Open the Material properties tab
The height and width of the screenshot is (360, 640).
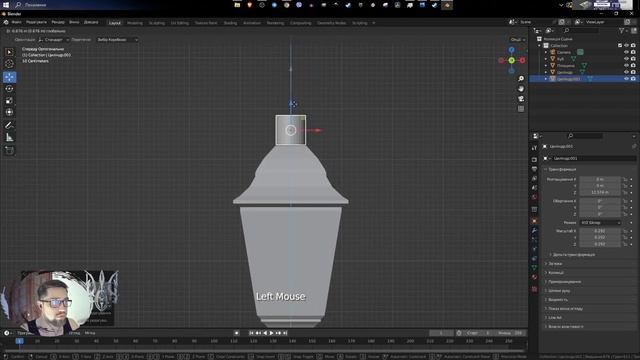pos(534,277)
